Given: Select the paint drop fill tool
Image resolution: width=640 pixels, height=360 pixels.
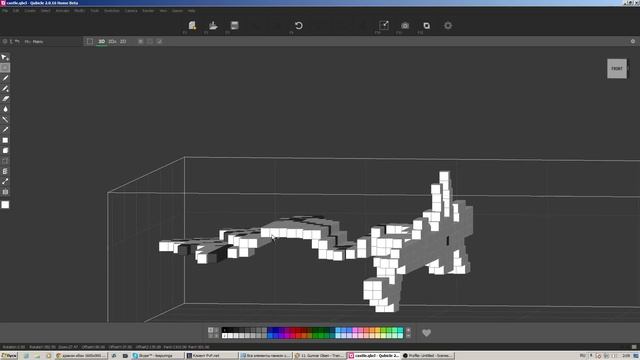Looking at the screenshot, I should click(x=5, y=109).
